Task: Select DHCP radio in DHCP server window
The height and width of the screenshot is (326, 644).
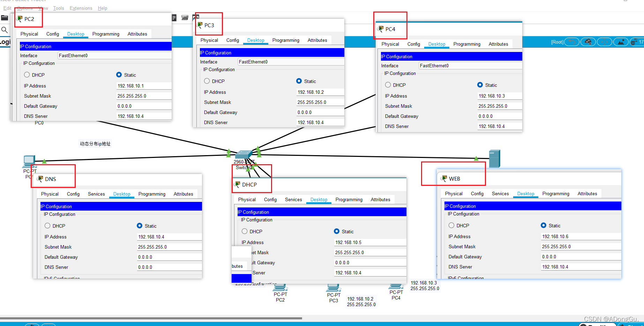Action: pyautogui.click(x=245, y=231)
